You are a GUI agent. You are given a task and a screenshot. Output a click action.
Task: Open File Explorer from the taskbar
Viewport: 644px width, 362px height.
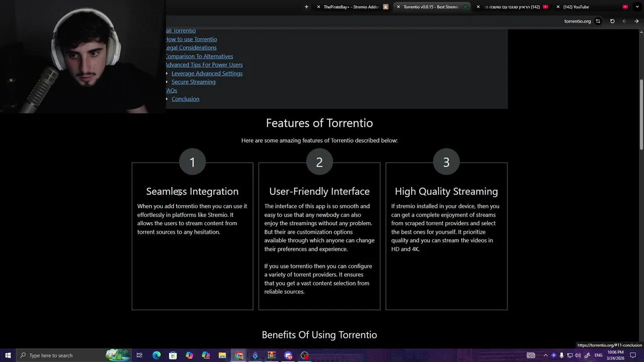222,355
